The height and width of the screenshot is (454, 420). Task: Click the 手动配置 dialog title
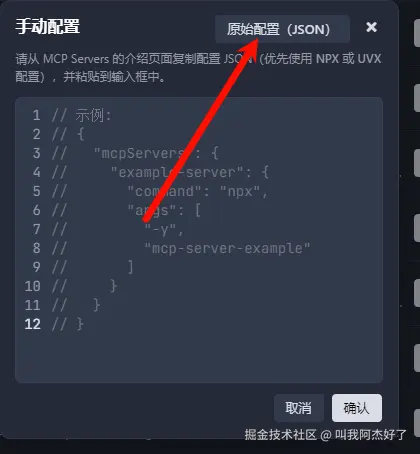(x=47, y=26)
